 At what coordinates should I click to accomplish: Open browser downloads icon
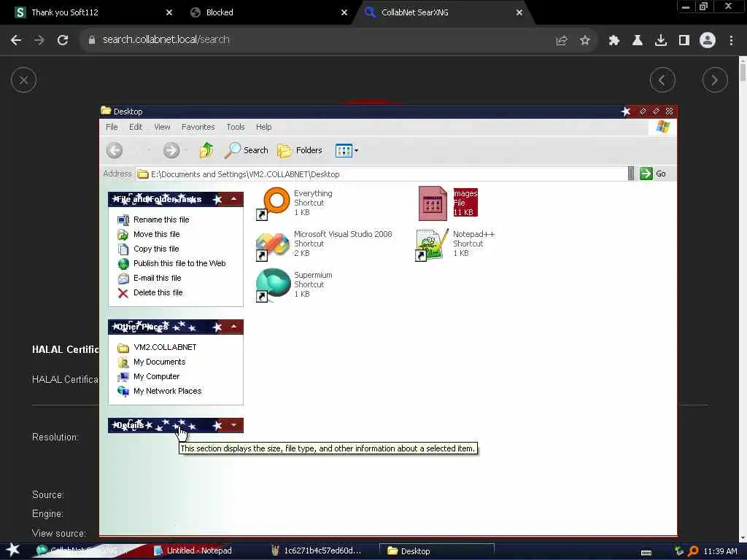coord(661,41)
